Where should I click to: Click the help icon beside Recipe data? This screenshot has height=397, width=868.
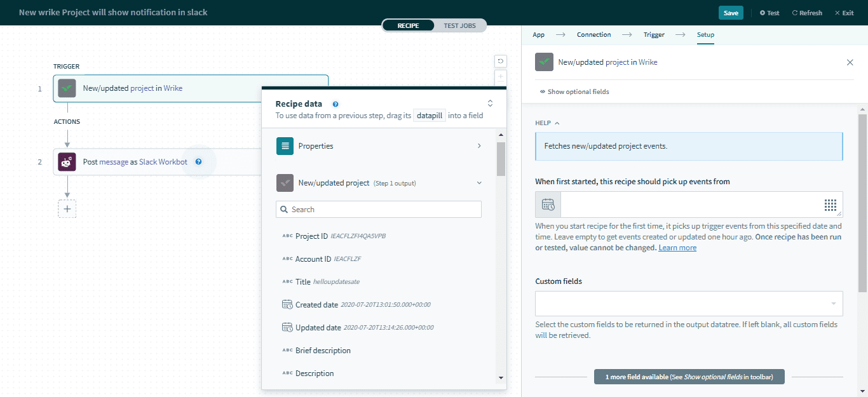point(336,104)
